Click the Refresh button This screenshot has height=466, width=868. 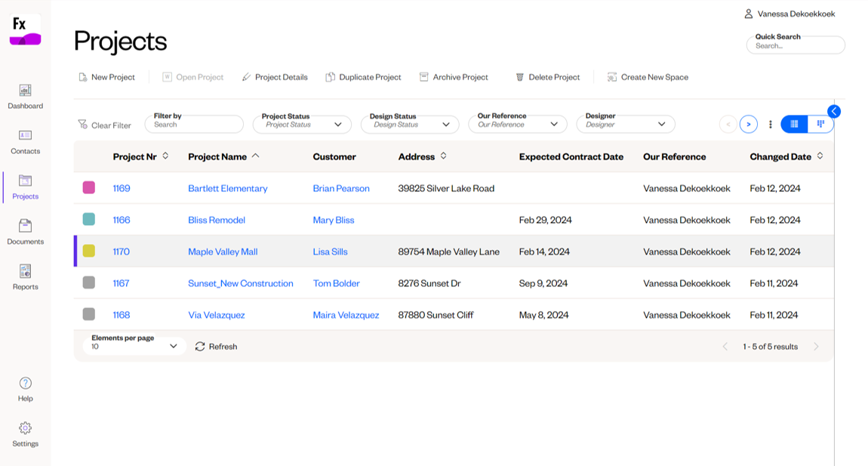pyautogui.click(x=216, y=347)
